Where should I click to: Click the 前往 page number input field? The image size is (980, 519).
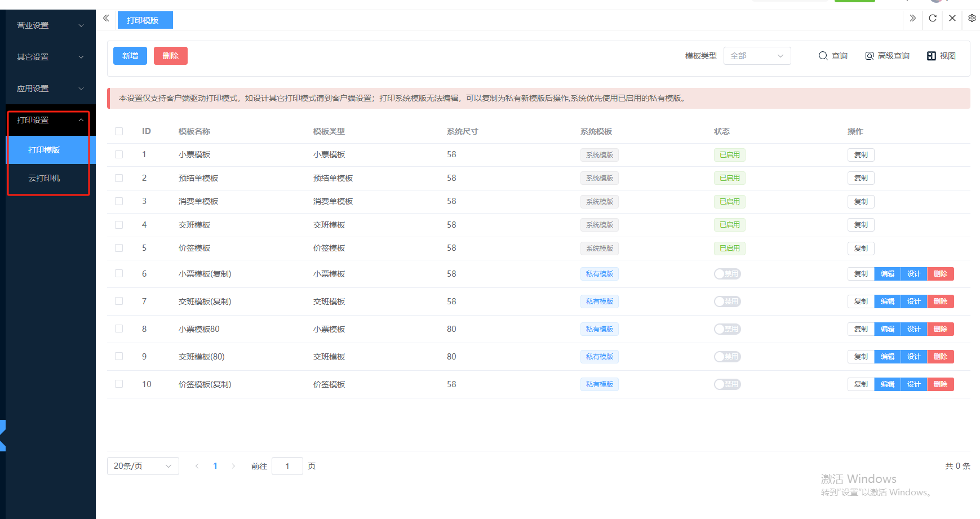(x=287, y=466)
